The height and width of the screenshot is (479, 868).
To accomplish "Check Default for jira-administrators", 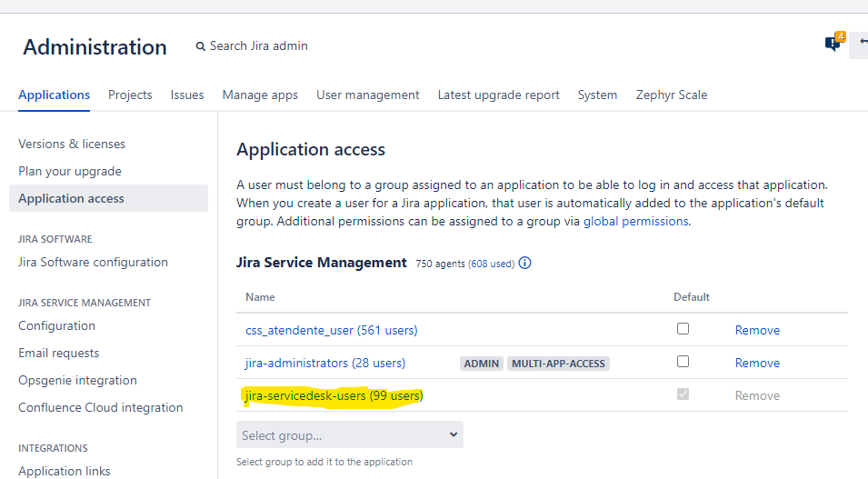I will [683, 362].
